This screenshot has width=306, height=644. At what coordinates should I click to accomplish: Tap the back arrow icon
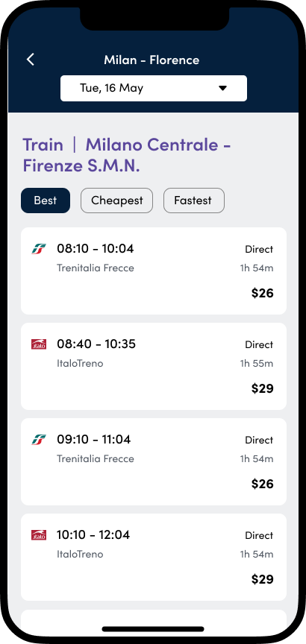click(31, 60)
